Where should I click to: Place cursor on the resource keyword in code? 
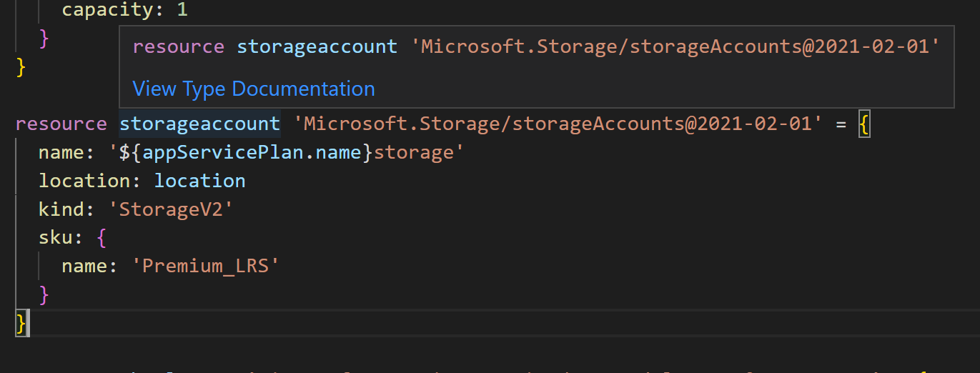coord(61,124)
